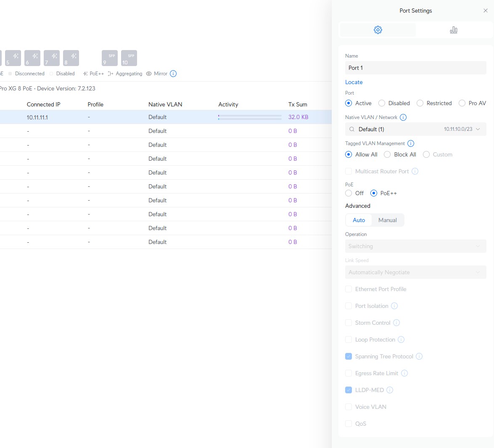Switch Advanced mode to Manual
Image resolution: width=494 pixels, height=448 pixels.
coord(387,220)
